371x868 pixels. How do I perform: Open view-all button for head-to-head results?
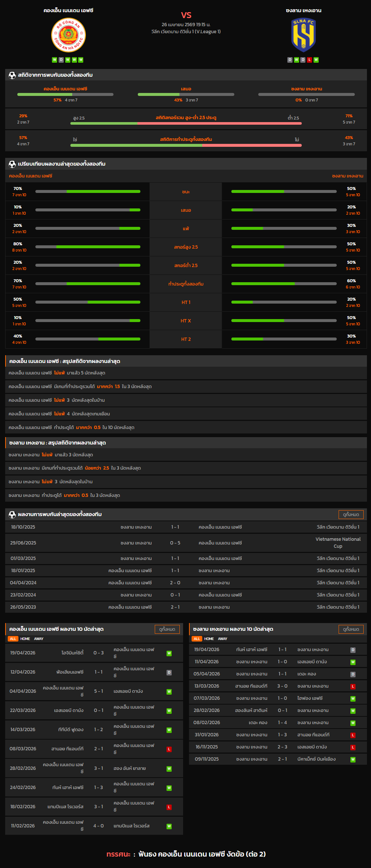[351, 515]
